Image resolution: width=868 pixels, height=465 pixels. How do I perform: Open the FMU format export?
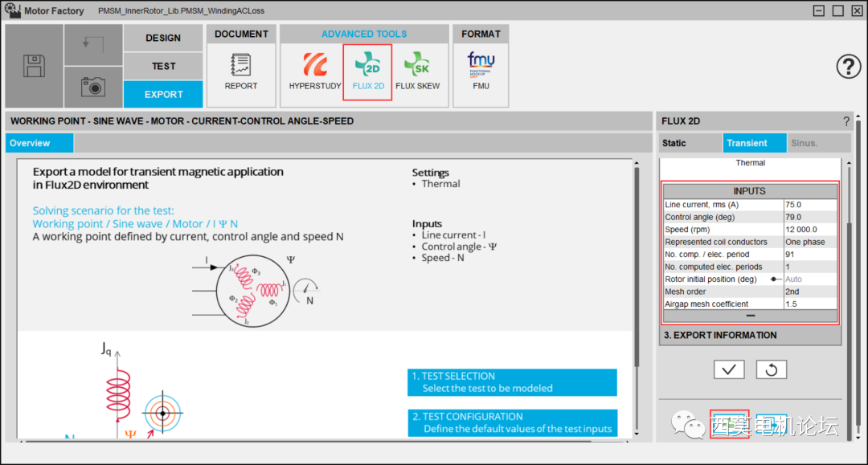(x=481, y=72)
